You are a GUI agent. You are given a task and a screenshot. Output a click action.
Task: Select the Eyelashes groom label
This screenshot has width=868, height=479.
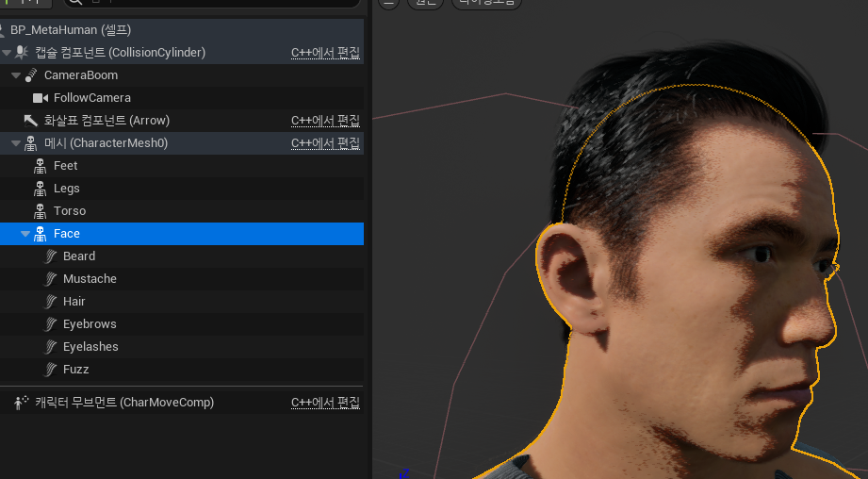(90, 347)
